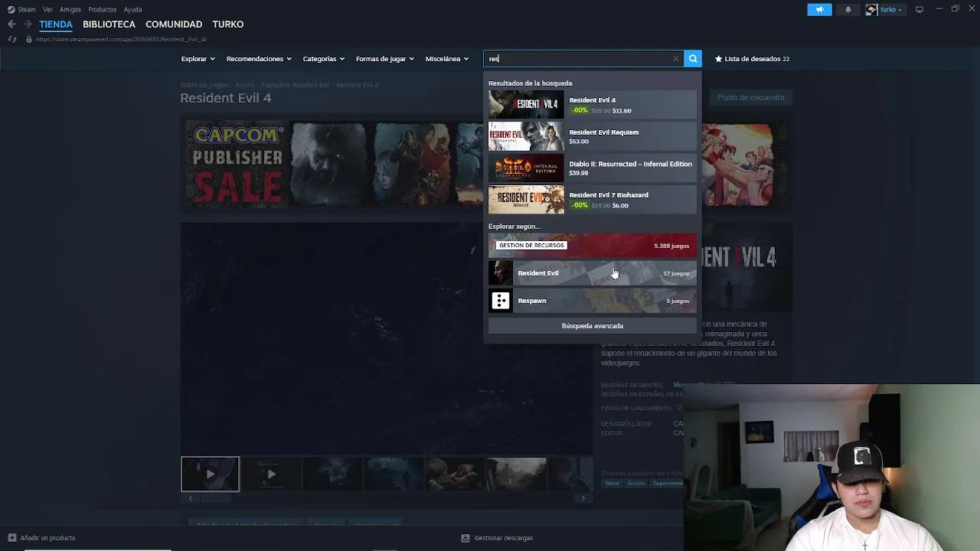The image size is (980, 551).
Task: Click the media strip scrollbar handle
Action: (x=214, y=498)
